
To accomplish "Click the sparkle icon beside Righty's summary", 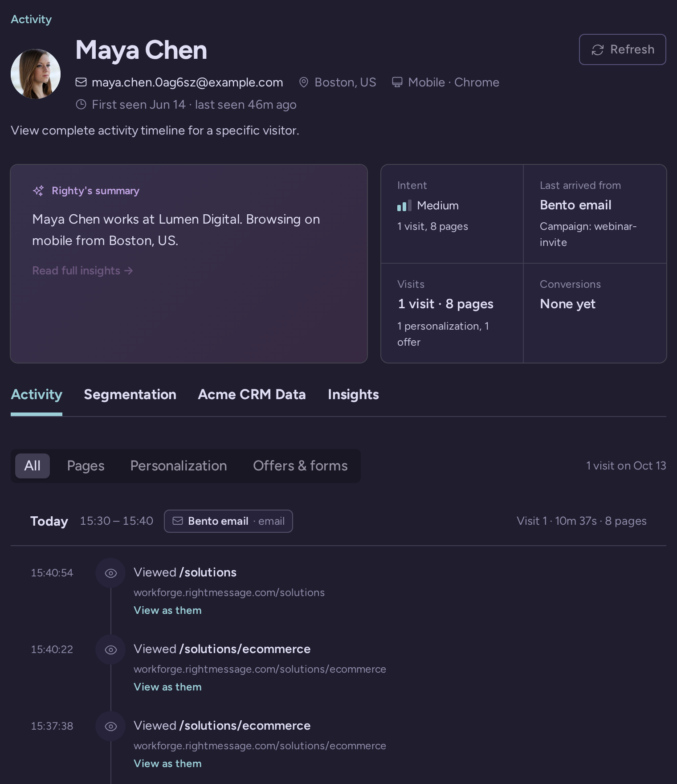I will tap(38, 191).
